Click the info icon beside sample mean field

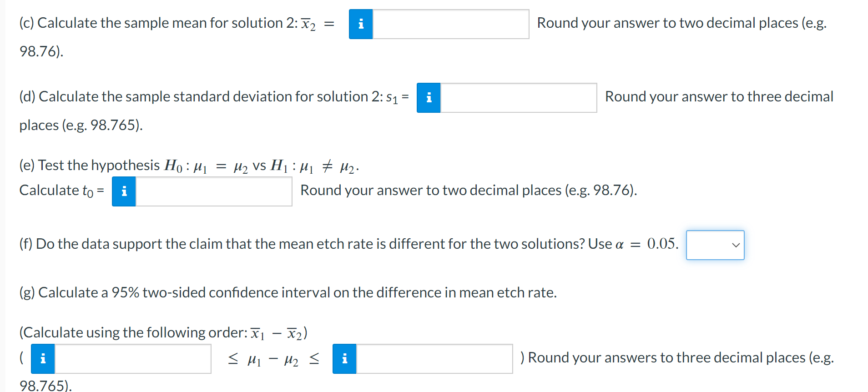click(x=361, y=24)
